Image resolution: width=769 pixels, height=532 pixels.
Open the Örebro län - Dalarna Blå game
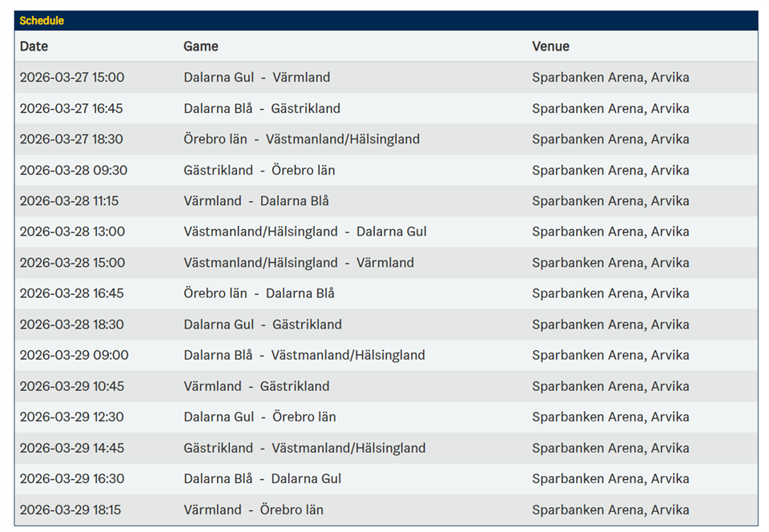[259, 293]
